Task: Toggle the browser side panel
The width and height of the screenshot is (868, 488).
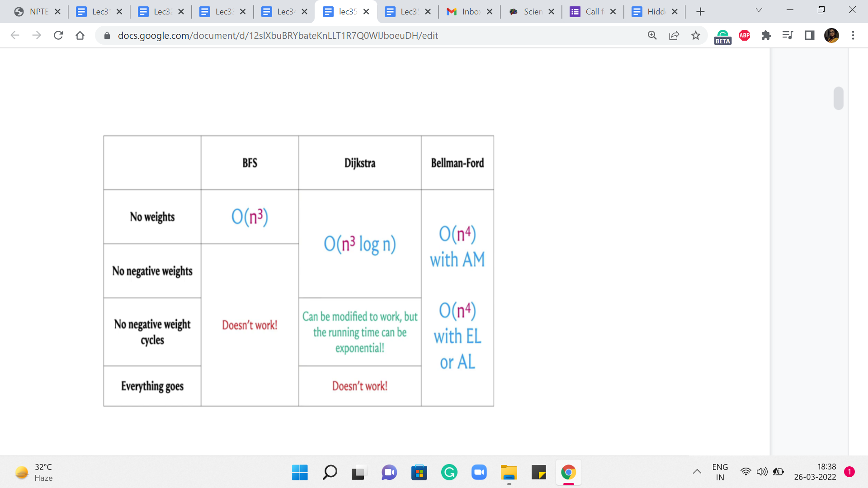Action: 809,35
